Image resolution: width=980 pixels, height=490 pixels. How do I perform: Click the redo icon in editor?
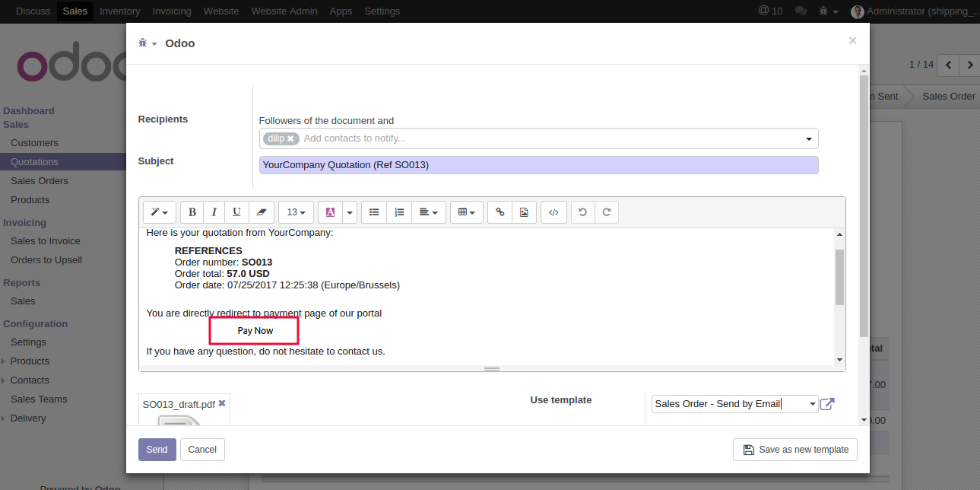tap(607, 212)
